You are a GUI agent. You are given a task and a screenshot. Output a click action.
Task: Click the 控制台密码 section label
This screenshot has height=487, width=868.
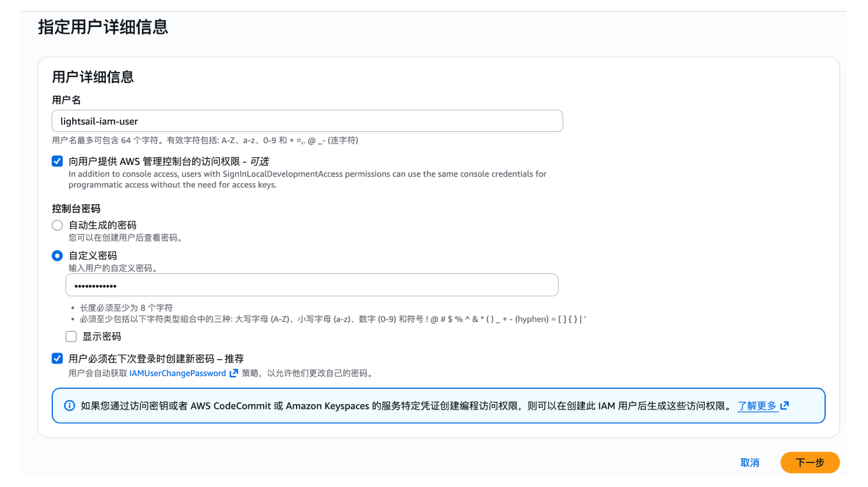[76, 209]
